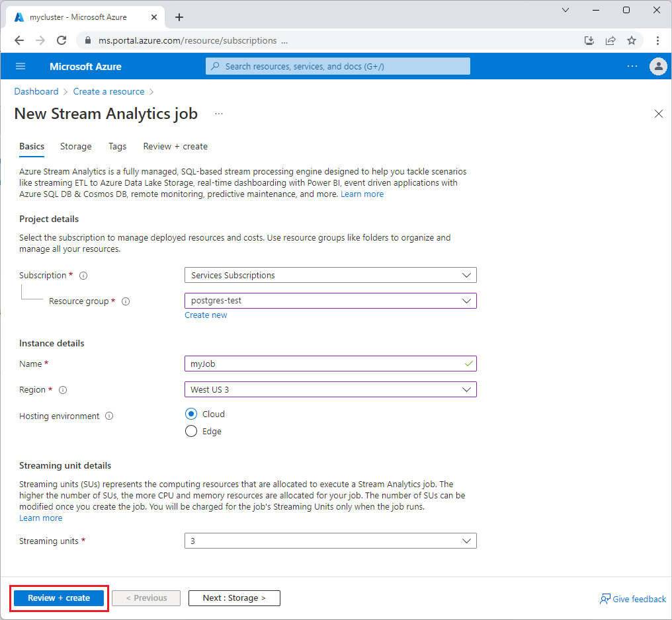Click the install app icon in address bar
The image size is (672, 620).
pos(589,40)
